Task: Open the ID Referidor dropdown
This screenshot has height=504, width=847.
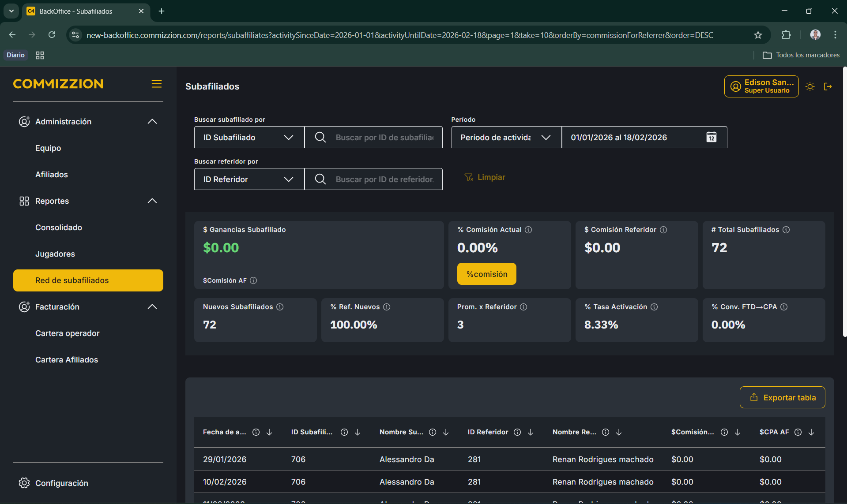Action: 249,179
